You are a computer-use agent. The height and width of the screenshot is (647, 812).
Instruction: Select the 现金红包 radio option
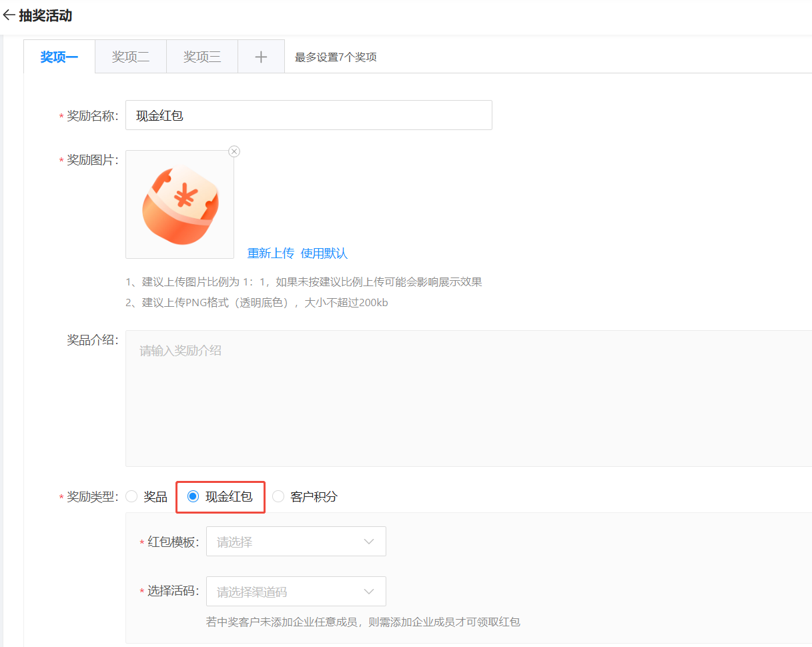pyautogui.click(x=193, y=496)
